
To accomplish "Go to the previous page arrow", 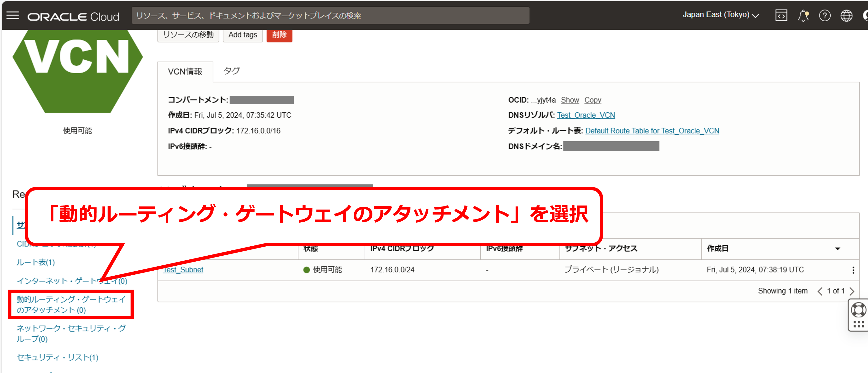I will pos(820,291).
